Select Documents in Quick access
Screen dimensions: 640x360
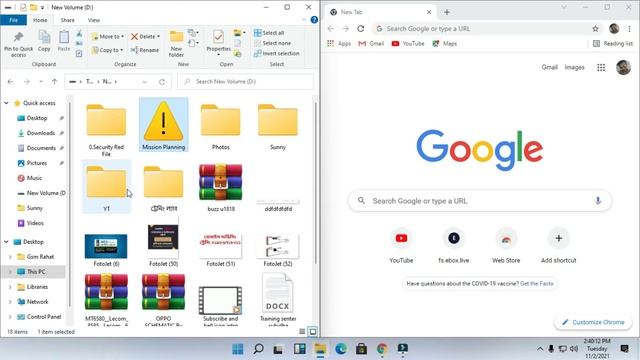click(x=41, y=148)
